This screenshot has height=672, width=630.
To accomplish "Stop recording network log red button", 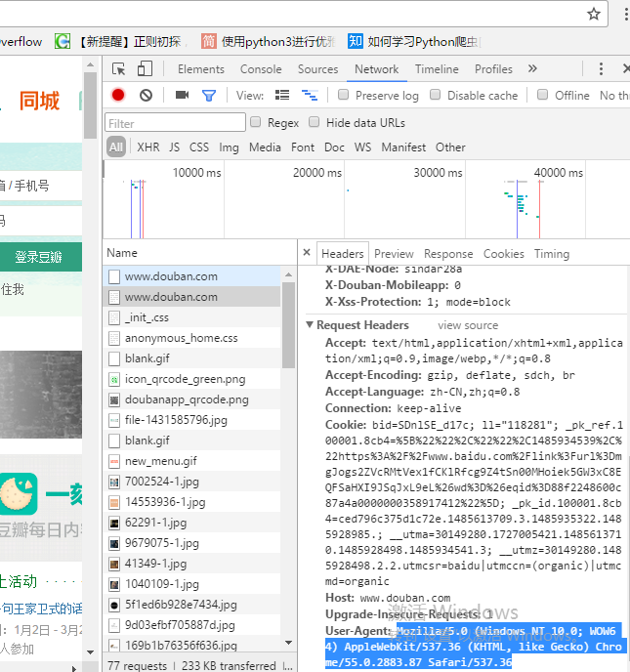I will point(118,95).
